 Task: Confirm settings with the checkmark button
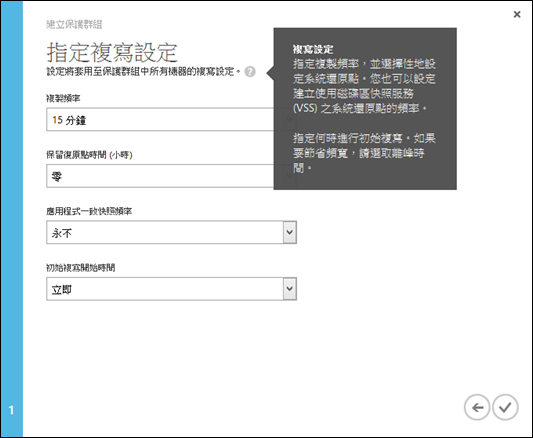505,407
